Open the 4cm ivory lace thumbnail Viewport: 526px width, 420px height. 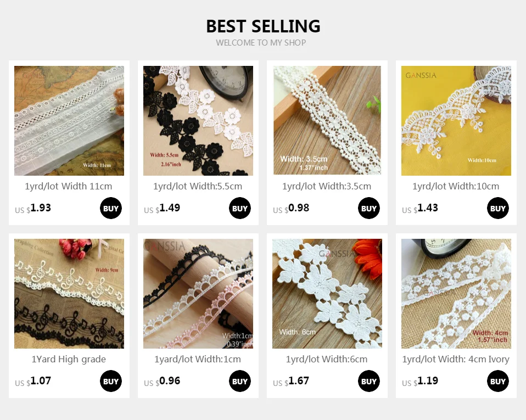pyautogui.click(x=456, y=294)
